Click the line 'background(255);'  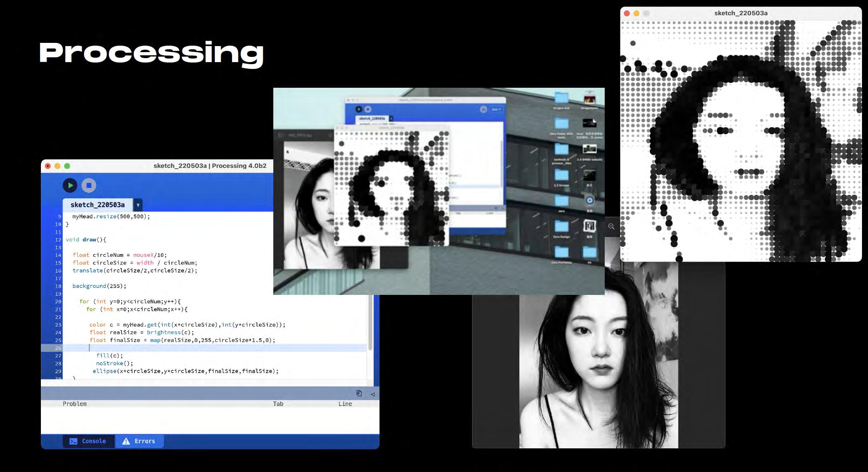pos(99,286)
